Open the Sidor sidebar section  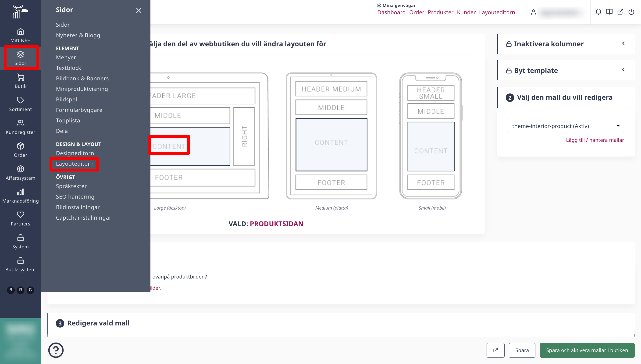coord(21,58)
